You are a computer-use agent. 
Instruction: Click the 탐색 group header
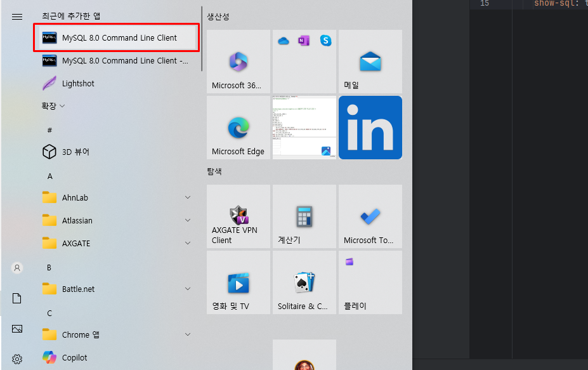tap(214, 171)
